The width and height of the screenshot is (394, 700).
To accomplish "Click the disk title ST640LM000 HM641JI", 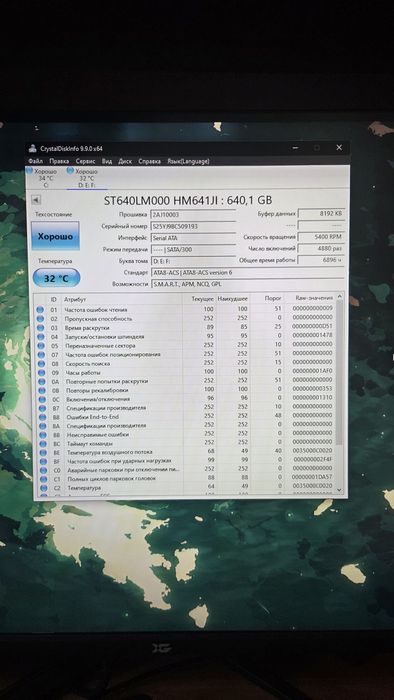I will click(188, 200).
